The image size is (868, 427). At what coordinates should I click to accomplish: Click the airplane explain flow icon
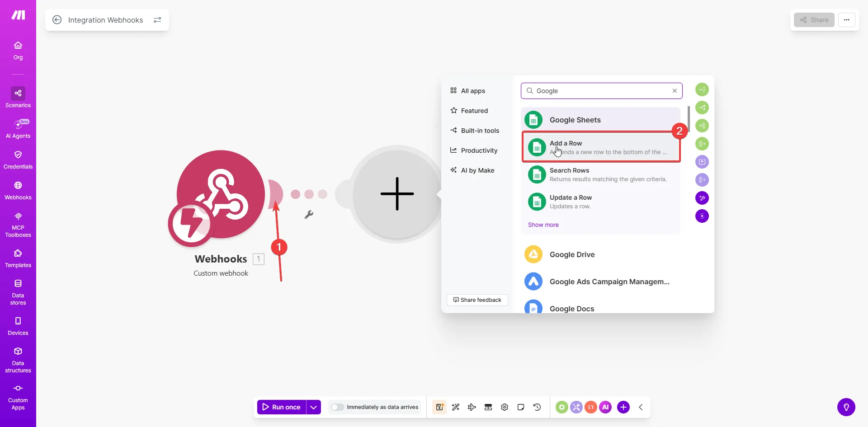coord(472,407)
